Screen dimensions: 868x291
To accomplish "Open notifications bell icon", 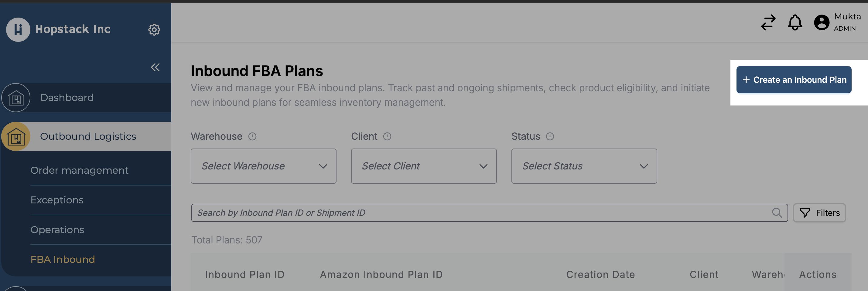I will pos(795,22).
